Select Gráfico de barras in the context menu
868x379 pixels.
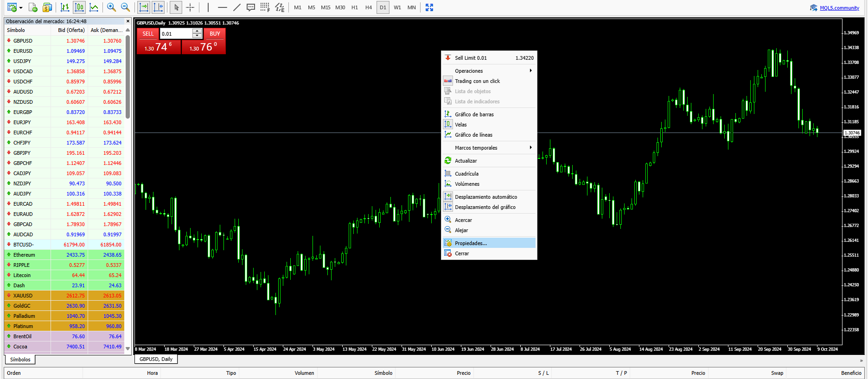pyautogui.click(x=489, y=114)
